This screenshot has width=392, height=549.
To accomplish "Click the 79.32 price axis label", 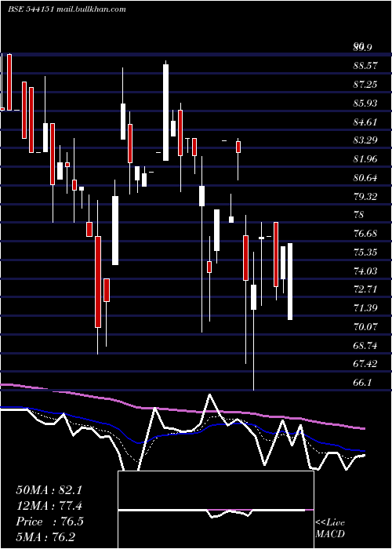I will pos(366,196).
